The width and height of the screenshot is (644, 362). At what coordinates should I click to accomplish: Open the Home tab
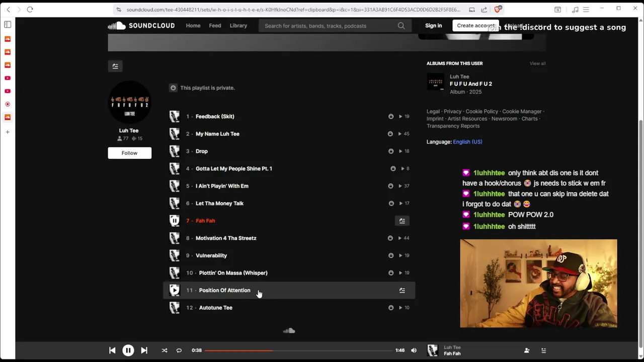tap(193, 26)
